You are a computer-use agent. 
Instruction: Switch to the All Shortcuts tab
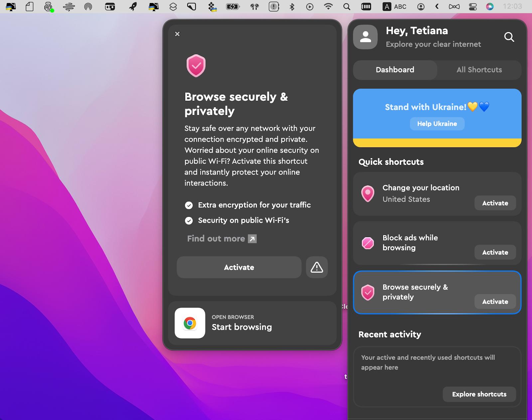pos(479,70)
